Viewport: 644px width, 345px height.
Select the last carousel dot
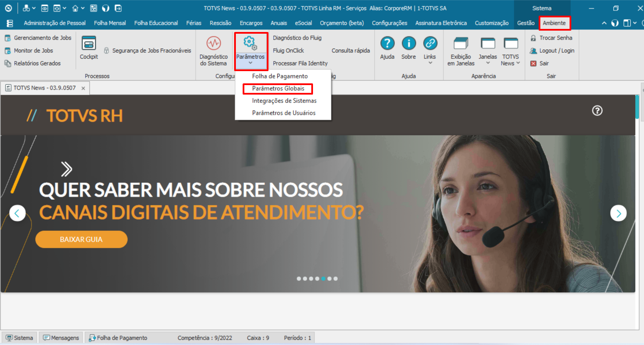(335, 279)
